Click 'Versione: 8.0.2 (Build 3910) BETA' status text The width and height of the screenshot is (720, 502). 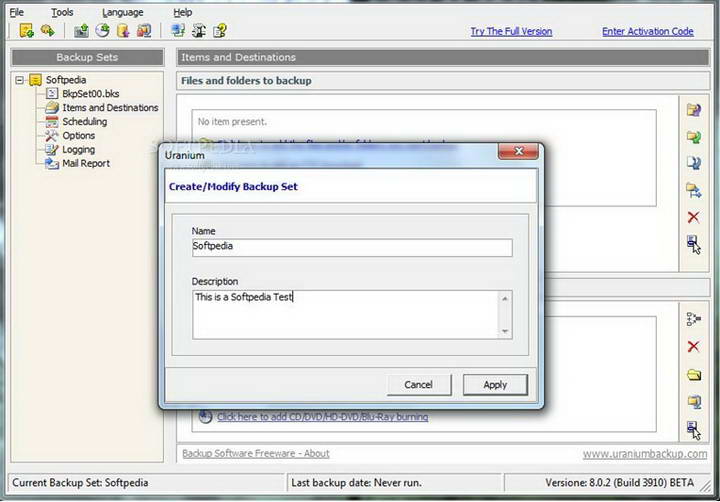(x=619, y=483)
